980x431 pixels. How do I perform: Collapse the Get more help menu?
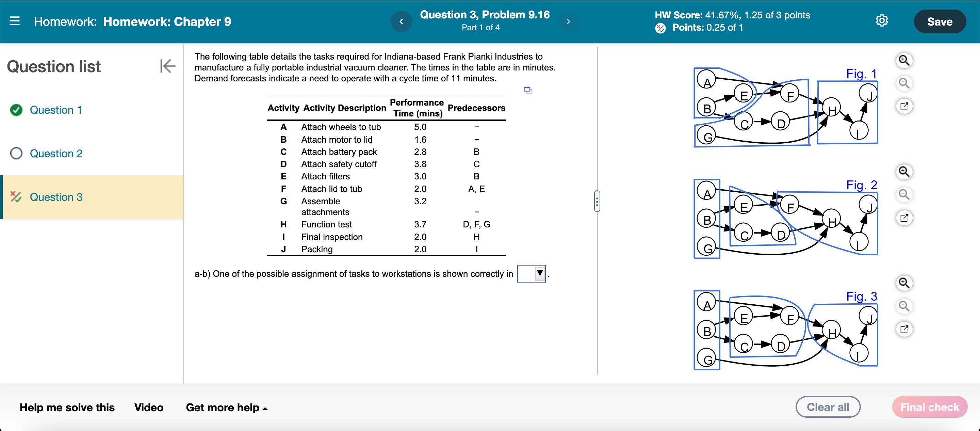(x=265, y=408)
